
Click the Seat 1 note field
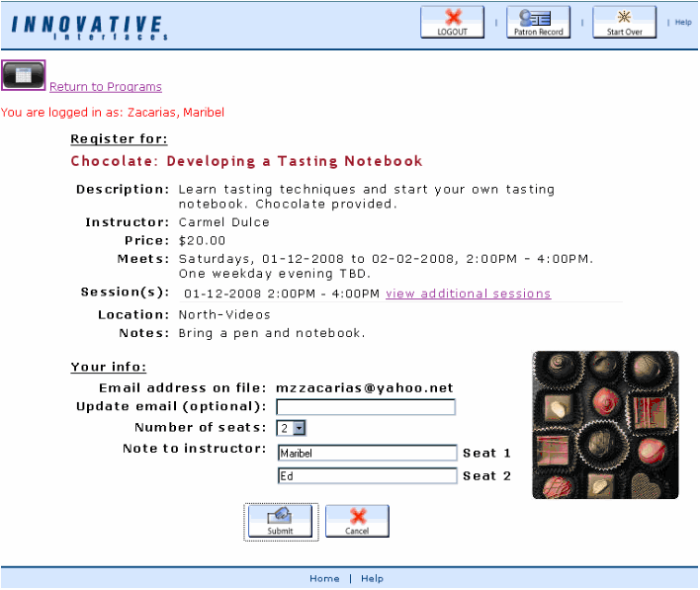click(x=368, y=453)
